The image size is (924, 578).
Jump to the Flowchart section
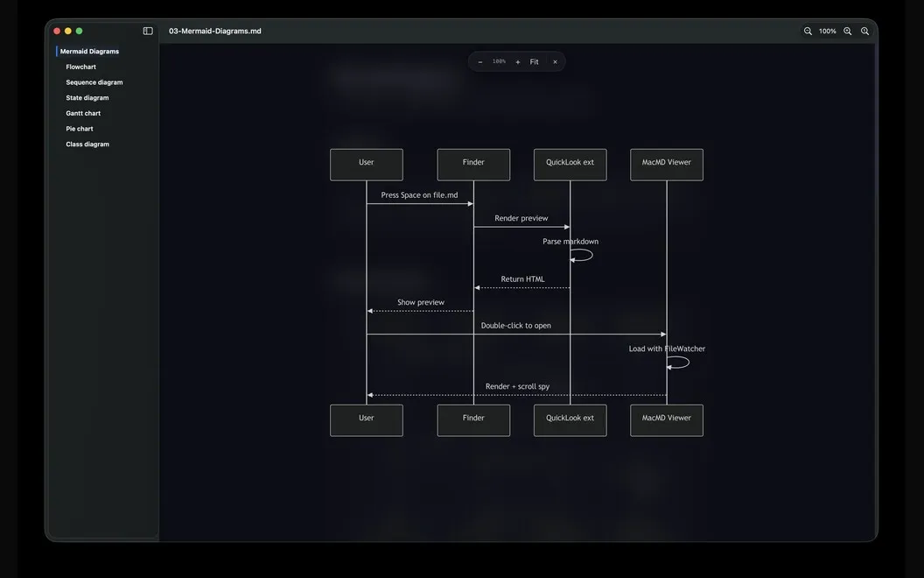pos(80,67)
